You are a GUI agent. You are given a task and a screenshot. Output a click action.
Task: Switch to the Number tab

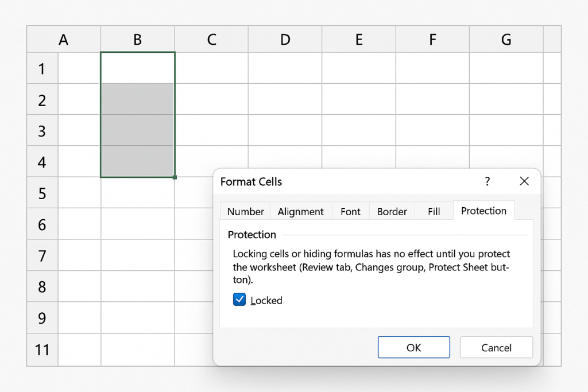245,211
